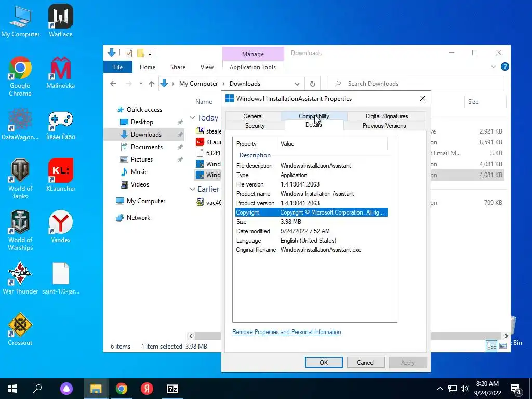Viewport: 532px width, 399px height.
Task: Open My Computer desktop icon
Action: (x=20, y=20)
